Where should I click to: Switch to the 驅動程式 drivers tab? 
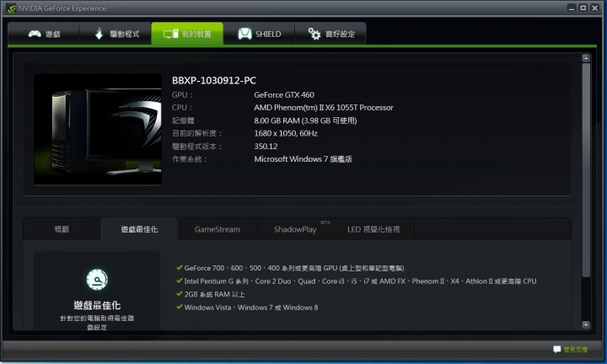(x=115, y=34)
